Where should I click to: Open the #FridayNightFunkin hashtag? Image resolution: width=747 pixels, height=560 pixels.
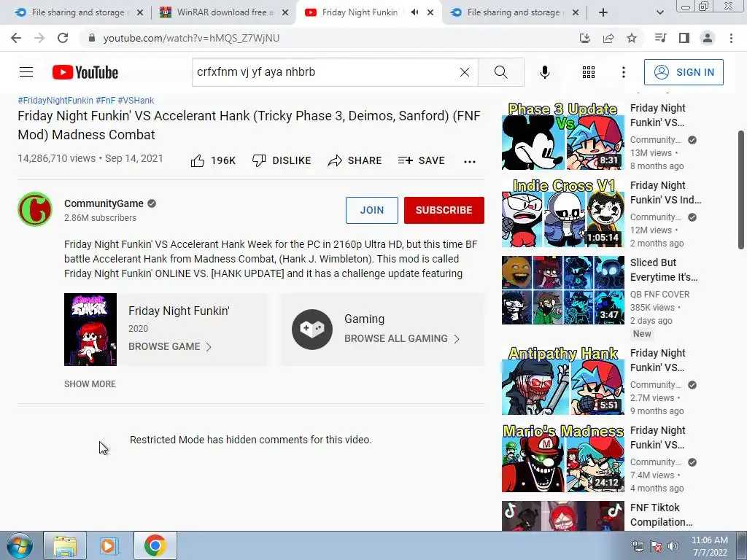55,101
